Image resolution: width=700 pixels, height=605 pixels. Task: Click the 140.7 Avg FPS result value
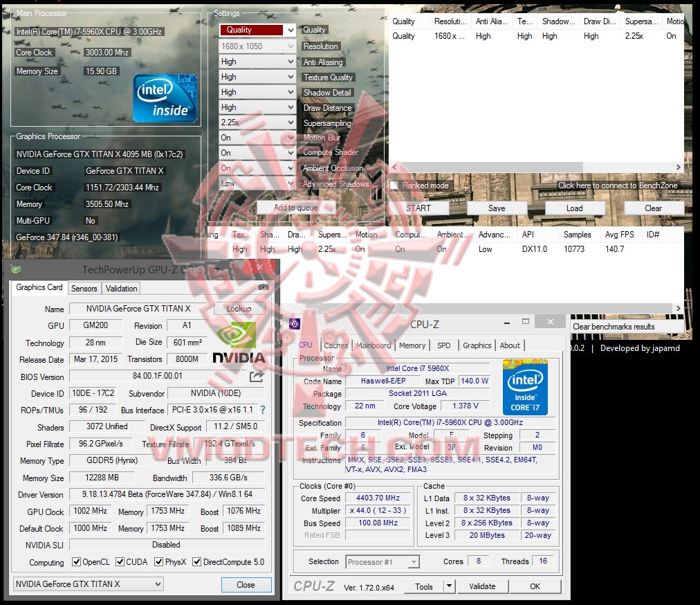pyautogui.click(x=615, y=249)
